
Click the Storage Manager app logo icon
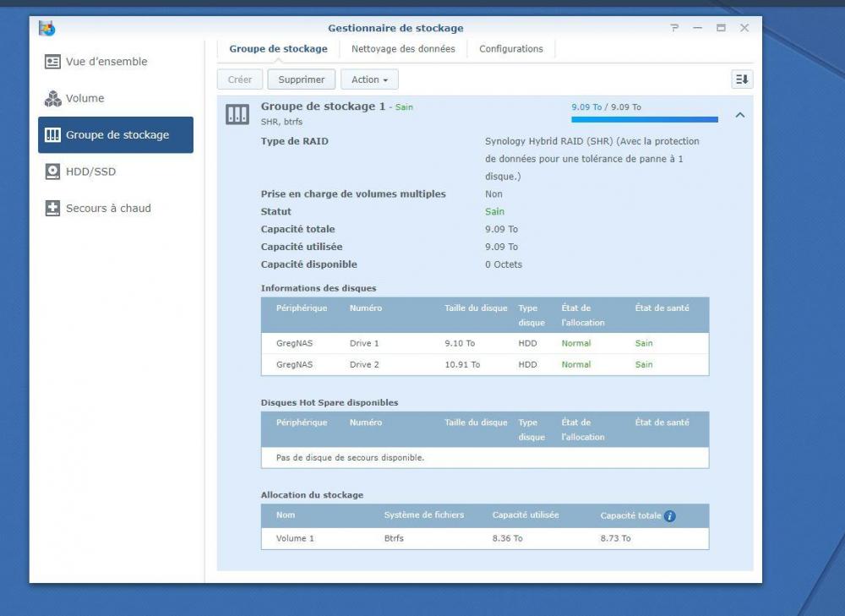(47, 29)
